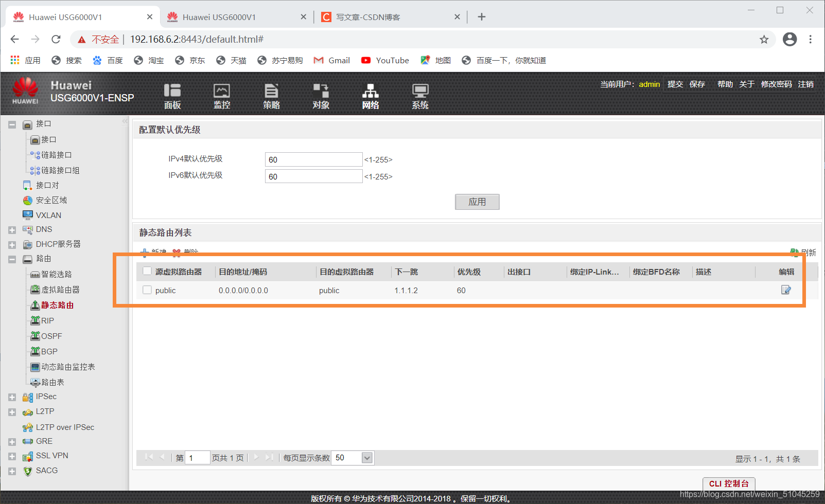825x504 pixels.
Task: Click the edit icon for public route
Action: (786, 290)
